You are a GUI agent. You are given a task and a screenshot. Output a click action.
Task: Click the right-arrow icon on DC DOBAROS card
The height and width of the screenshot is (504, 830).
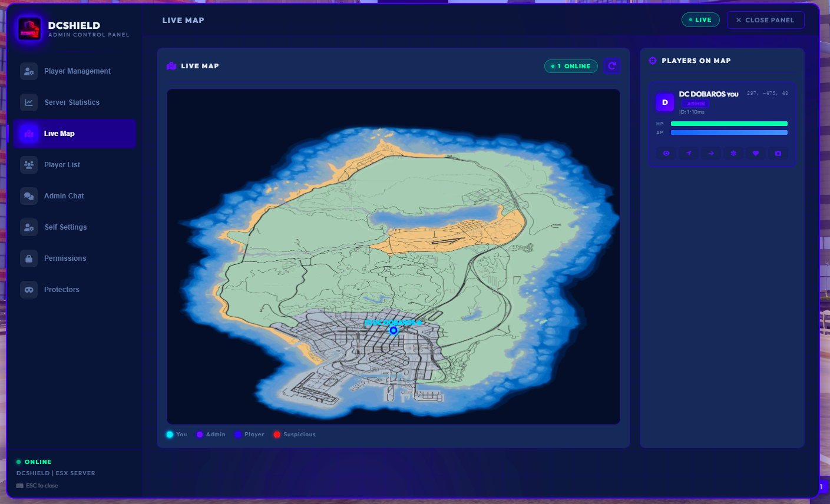(711, 153)
